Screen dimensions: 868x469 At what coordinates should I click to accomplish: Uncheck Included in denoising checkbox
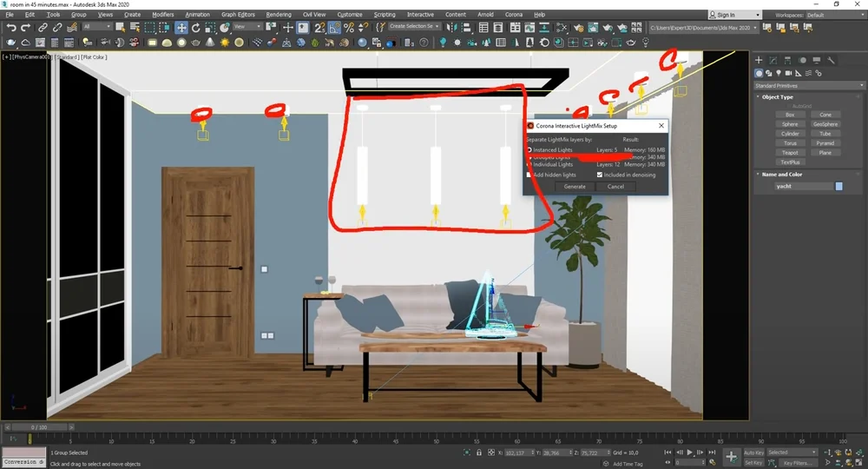click(x=600, y=175)
